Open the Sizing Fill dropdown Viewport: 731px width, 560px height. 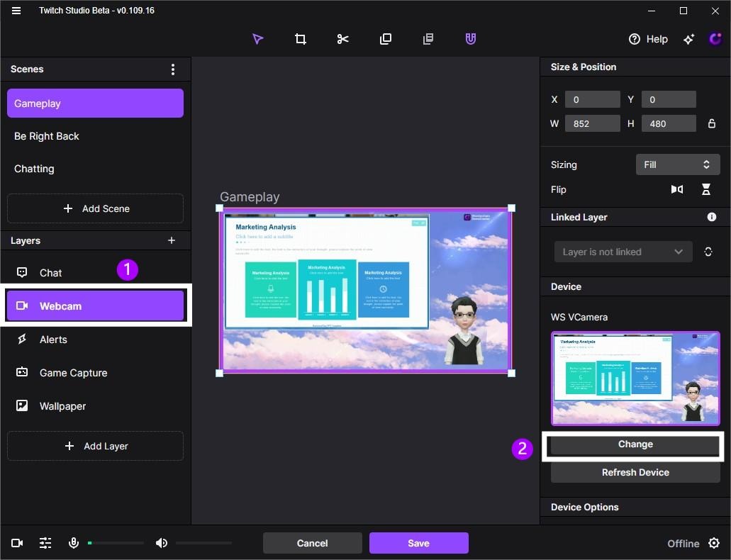[677, 164]
